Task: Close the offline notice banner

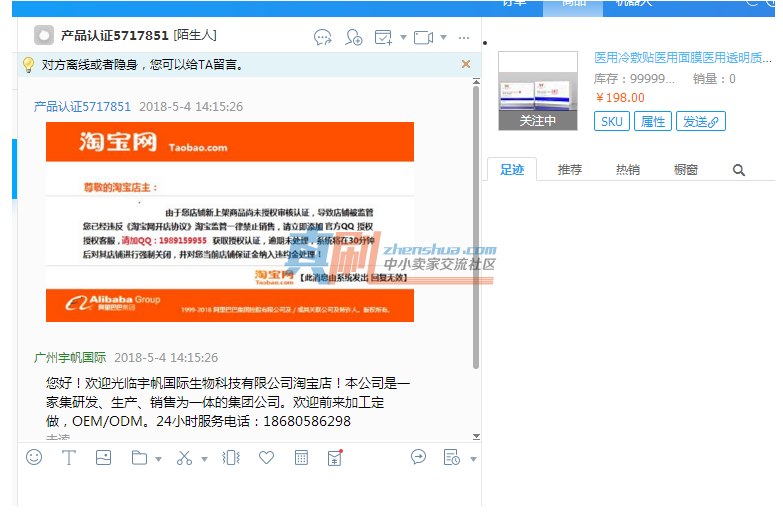Action: 466,64
